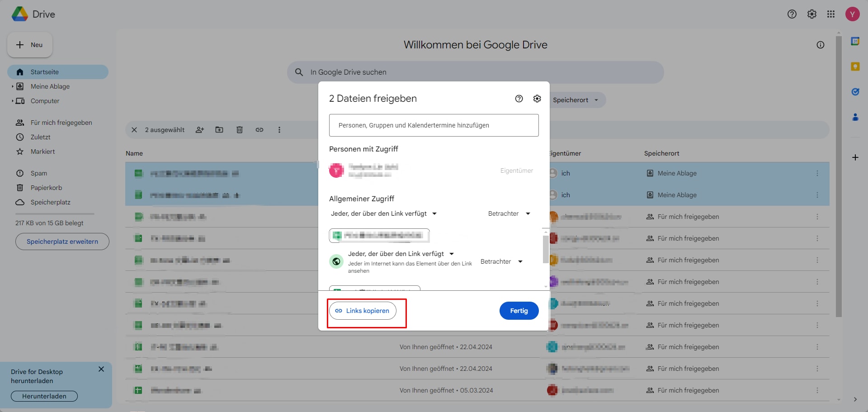The width and height of the screenshot is (868, 412).
Task: Click Herunterladen button
Action: coord(44,396)
